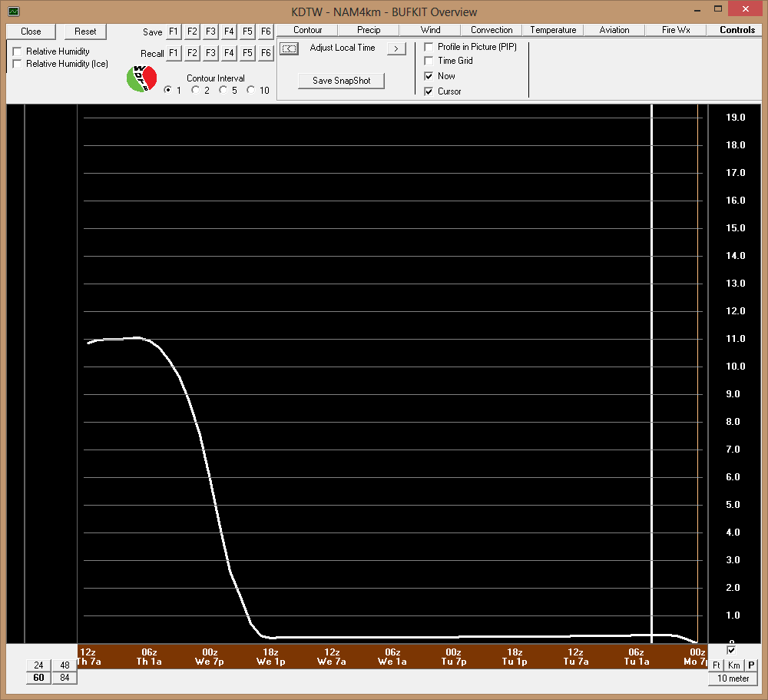Screen dimensions: 768x700
Task: Open the Temperature tab
Action: point(553,30)
